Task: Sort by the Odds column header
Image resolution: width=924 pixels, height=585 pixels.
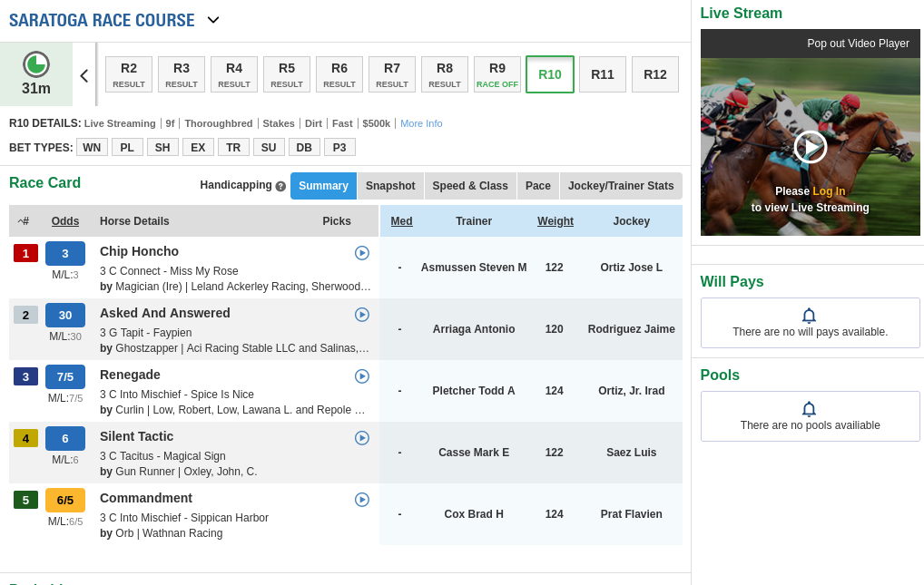Action: (x=64, y=221)
